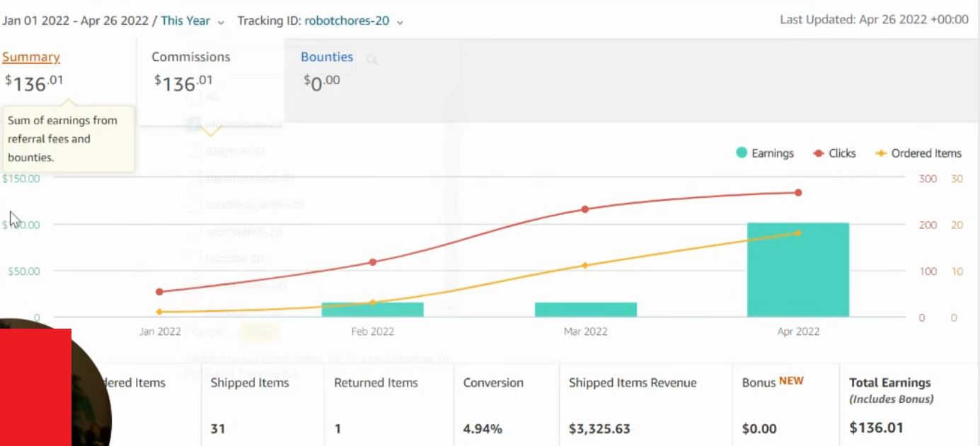Click the Apr 2022 earnings bar
The height and width of the screenshot is (446, 980).
click(798, 270)
